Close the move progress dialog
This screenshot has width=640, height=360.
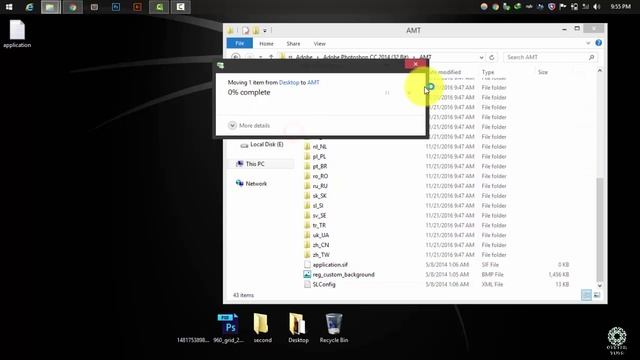[416, 64]
